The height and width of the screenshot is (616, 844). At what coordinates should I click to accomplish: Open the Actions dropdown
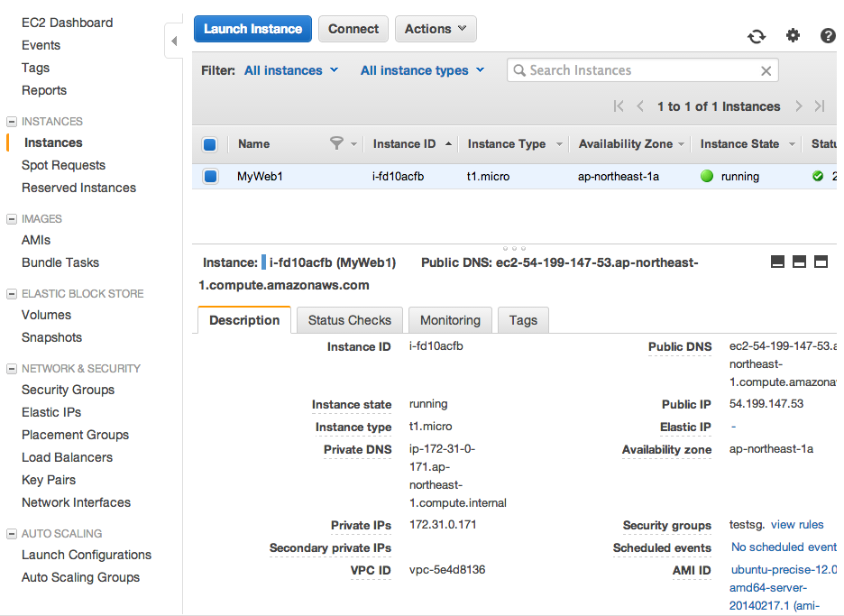[436, 29]
